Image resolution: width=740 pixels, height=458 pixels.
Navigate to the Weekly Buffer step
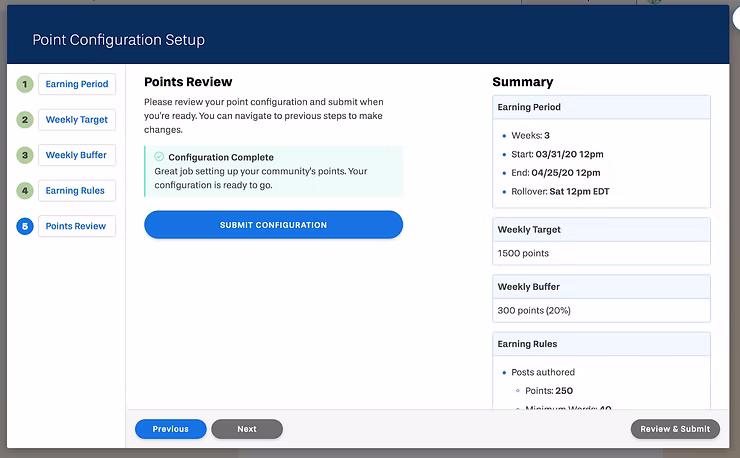(x=77, y=155)
